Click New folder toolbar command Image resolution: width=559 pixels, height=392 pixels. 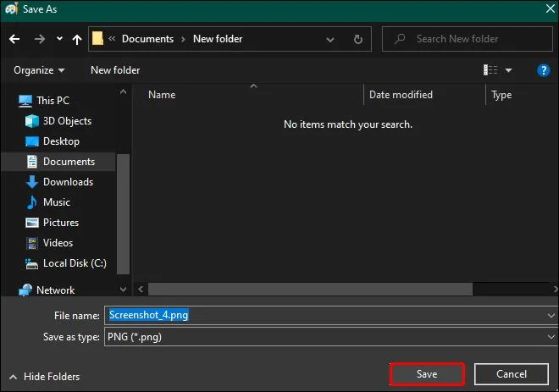115,70
